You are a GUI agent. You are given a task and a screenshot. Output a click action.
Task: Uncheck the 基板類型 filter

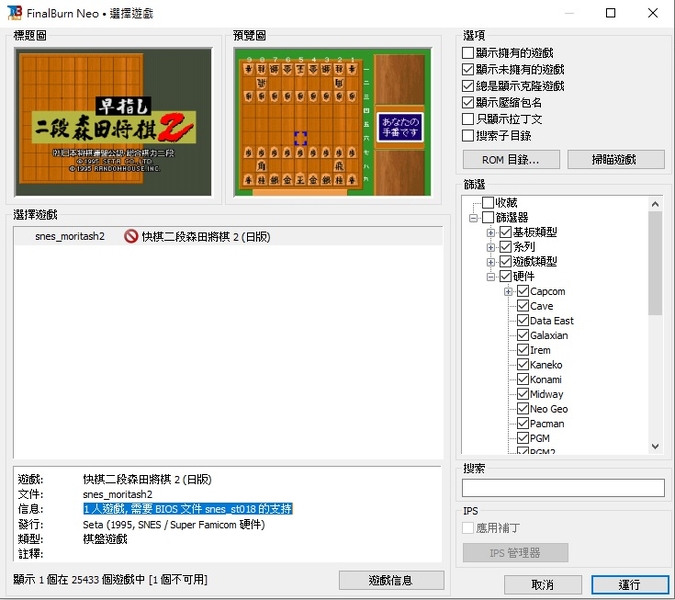pos(505,232)
